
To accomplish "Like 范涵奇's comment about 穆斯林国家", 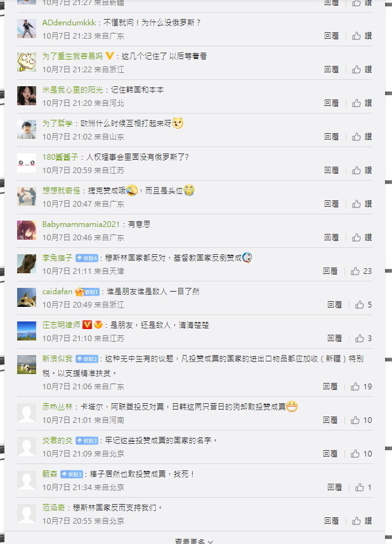I will (x=356, y=521).
